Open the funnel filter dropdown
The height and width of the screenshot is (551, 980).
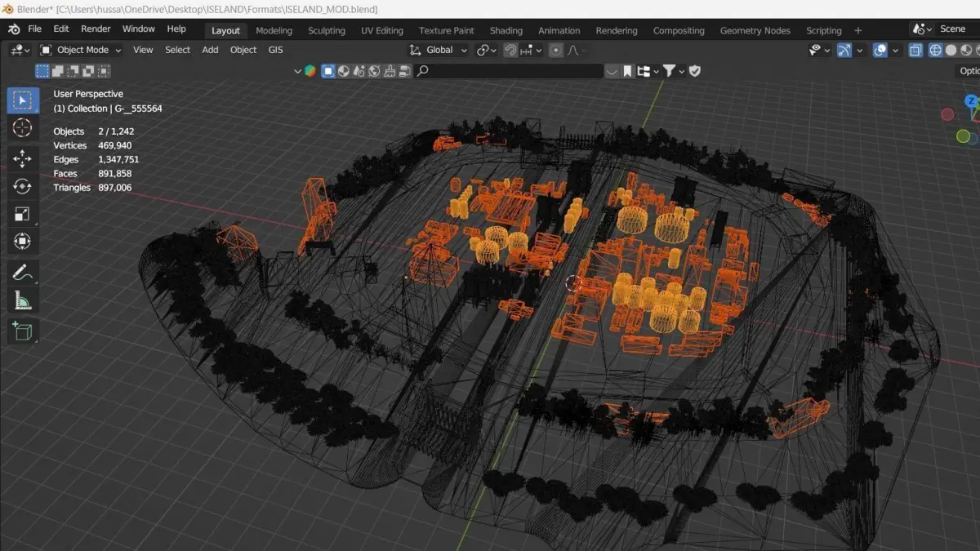click(673, 71)
